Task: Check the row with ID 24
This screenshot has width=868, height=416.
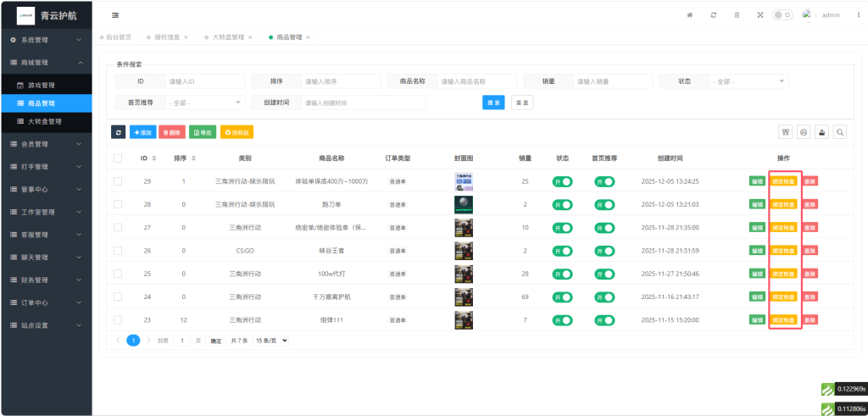Action: [117, 297]
